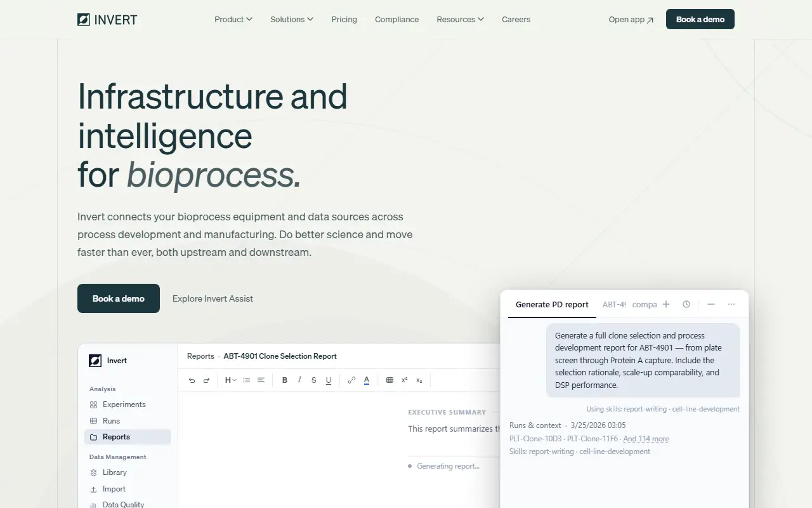Toggle underline formatting in the report toolbar
The width and height of the screenshot is (812, 508).
pos(329,380)
